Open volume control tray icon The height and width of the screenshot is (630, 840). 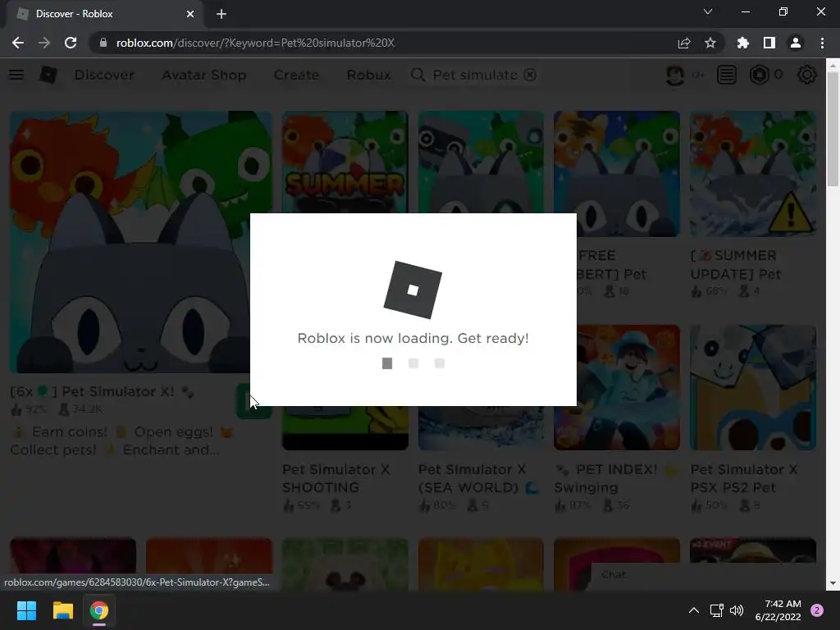point(737,610)
